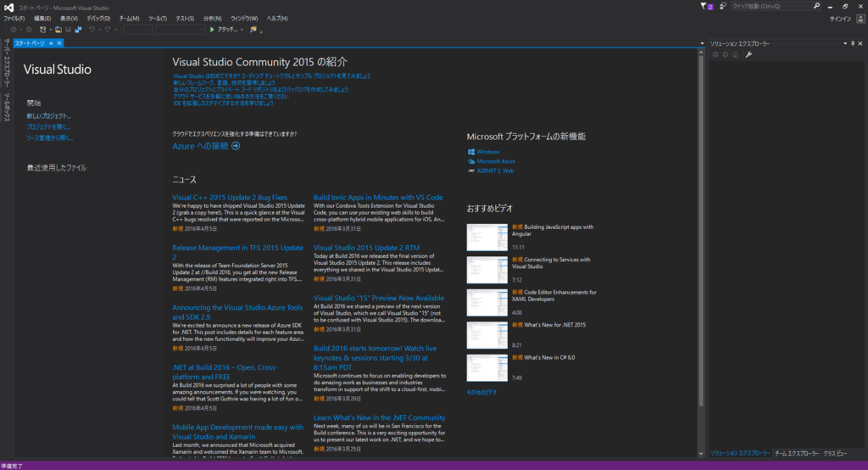Open Solution Explorer Properties wrench icon
Image resolution: width=868 pixels, height=470 pixels.
click(x=748, y=54)
